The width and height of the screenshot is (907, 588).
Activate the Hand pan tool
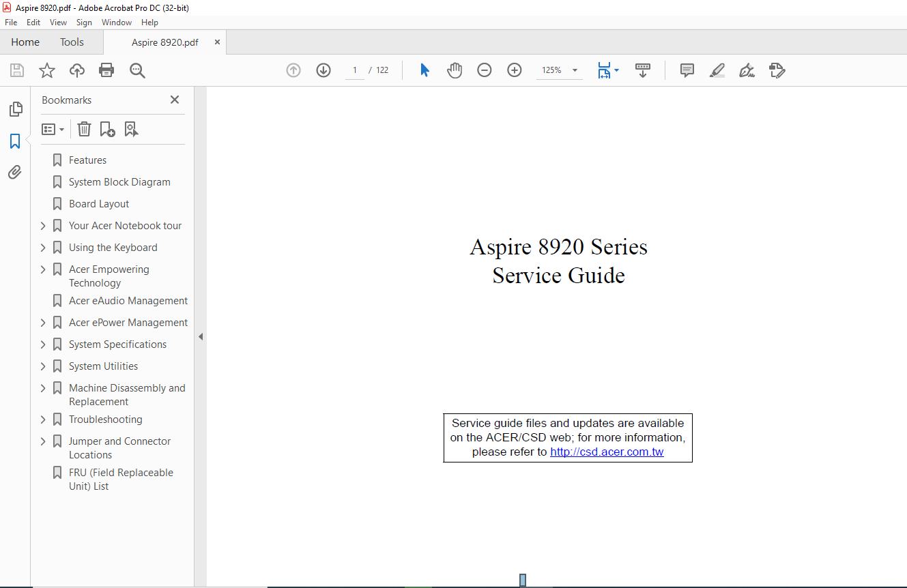click(x=455, y=70)
